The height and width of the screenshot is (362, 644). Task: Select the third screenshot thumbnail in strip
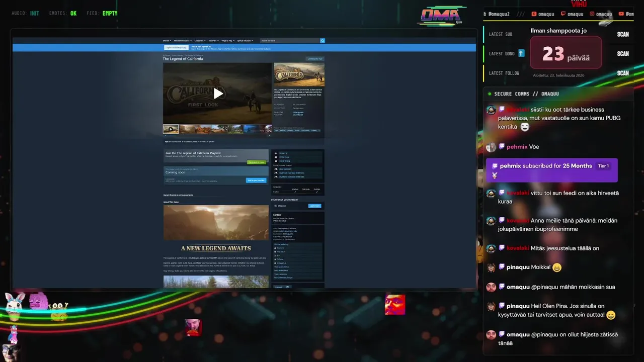pos(219,129)
